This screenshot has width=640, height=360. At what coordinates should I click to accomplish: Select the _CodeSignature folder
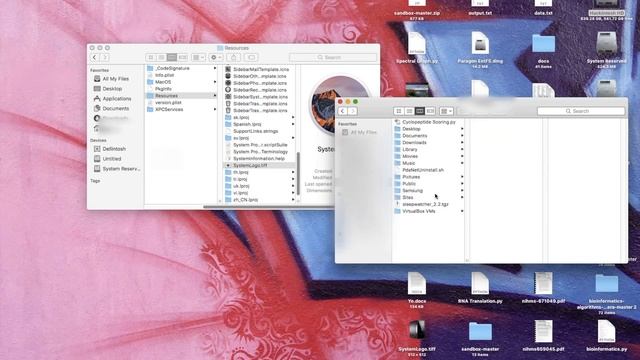pyautogui.click(x=172, y=68)
